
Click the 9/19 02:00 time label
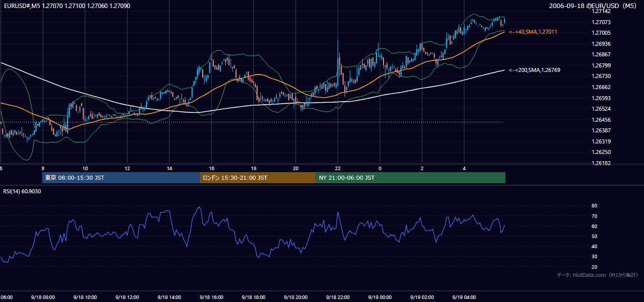click(x=422, y=297)
